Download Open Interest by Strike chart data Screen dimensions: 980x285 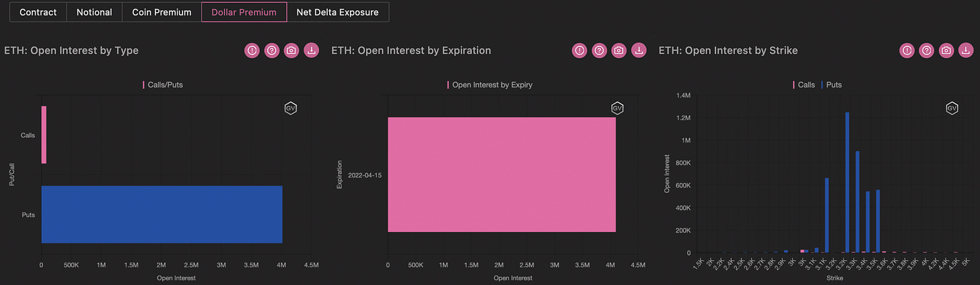(x=967, y=50)
